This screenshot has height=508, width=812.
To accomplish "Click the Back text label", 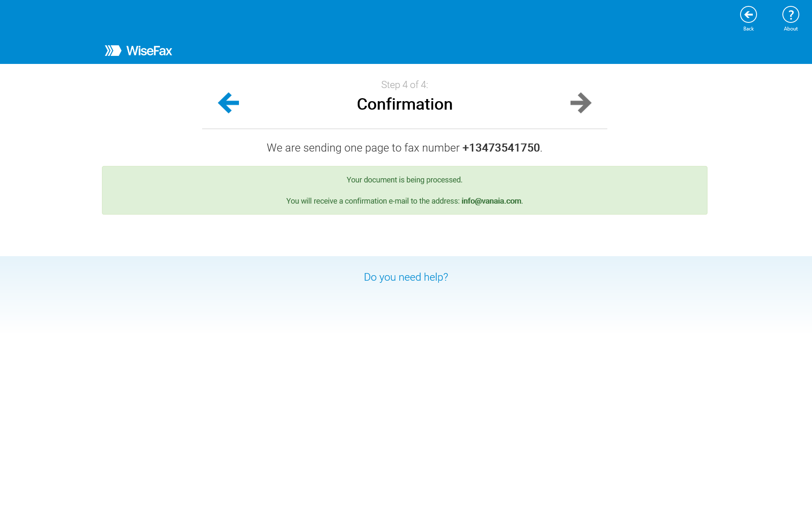I will coord(748,29).
